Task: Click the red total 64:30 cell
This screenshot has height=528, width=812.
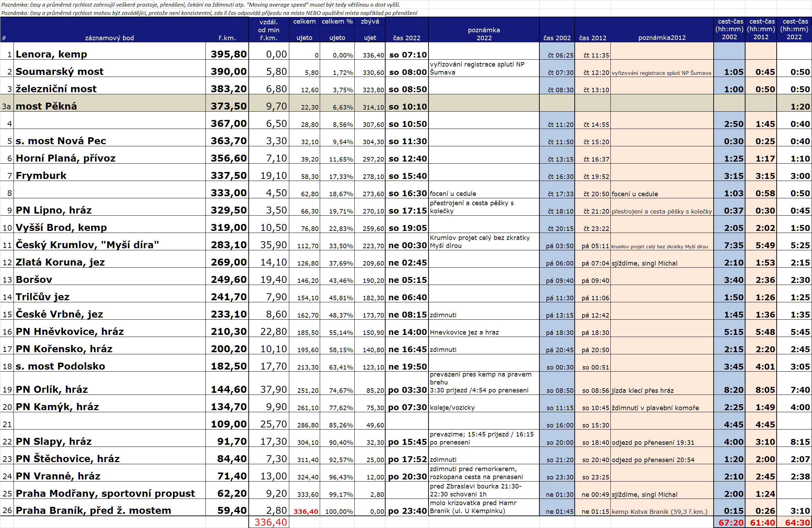Action: click(x=797, y=522)
